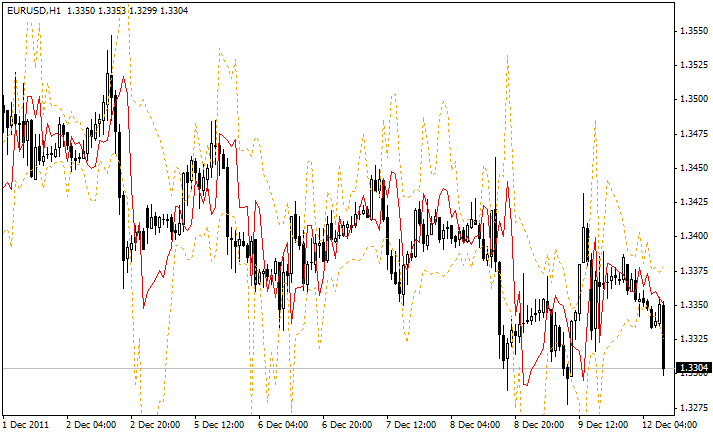The width and height of the screenshot is (713, 433).
Task: Select the 6 Dec 04:00 time marker
Action: coord(284,424)
